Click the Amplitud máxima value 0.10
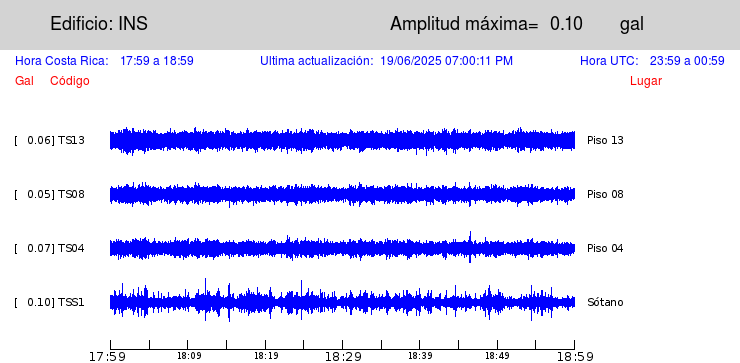 point(566,24)
